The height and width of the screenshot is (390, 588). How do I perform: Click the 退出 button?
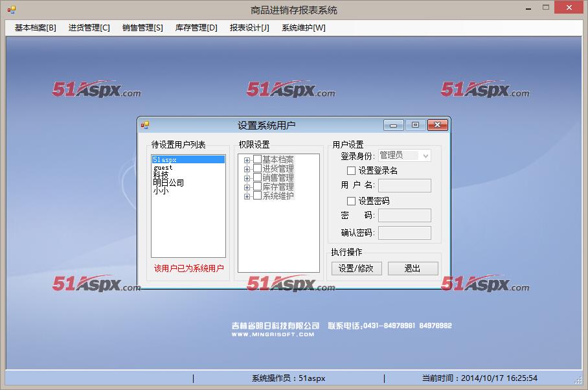413,268
